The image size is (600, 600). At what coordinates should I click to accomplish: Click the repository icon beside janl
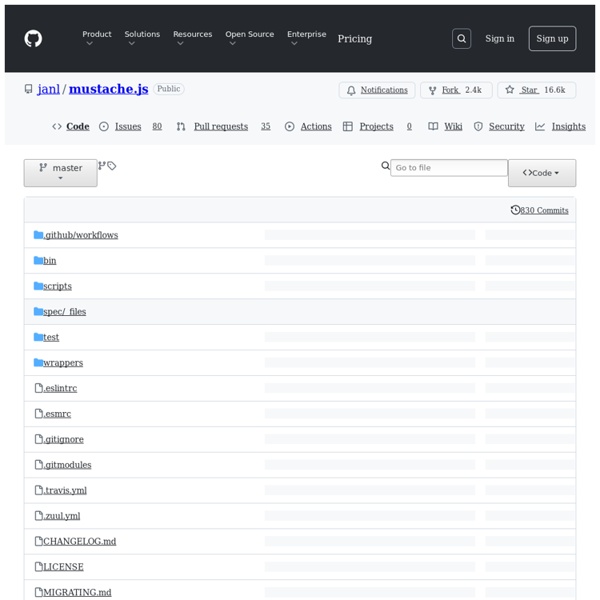click(28, 89)
